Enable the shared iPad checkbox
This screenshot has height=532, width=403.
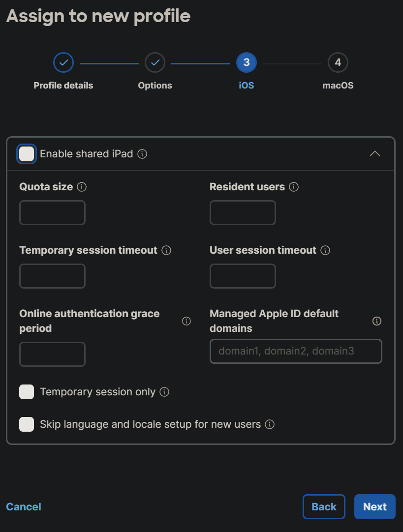click(x=26, y=154)
